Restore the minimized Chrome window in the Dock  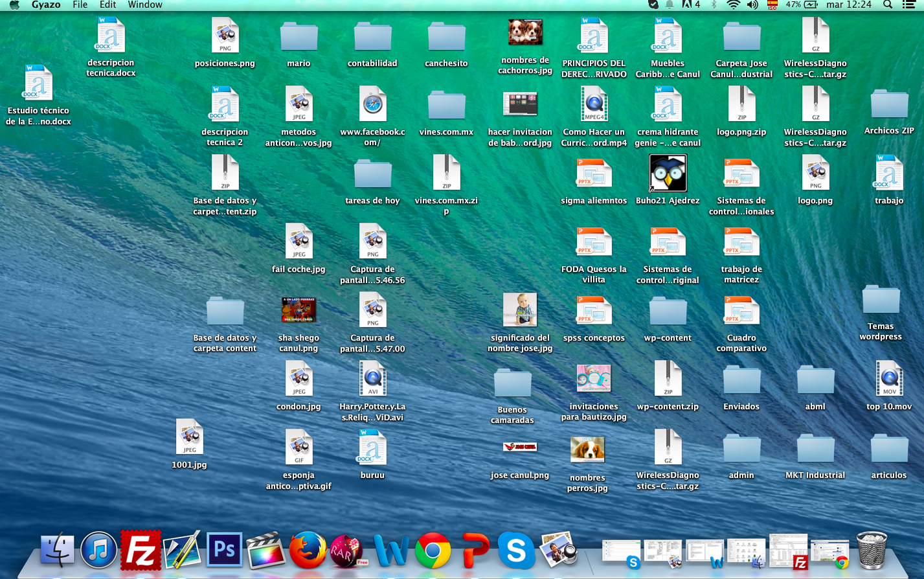click(830, 554)
